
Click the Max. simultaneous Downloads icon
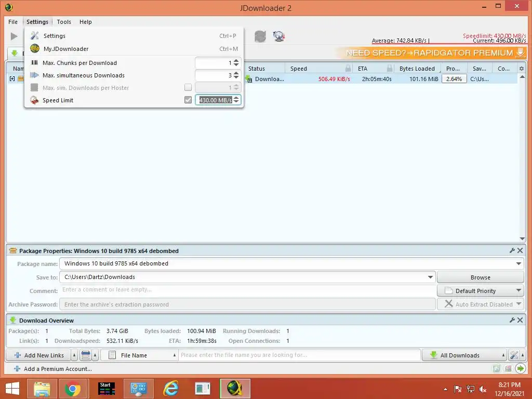35,75
